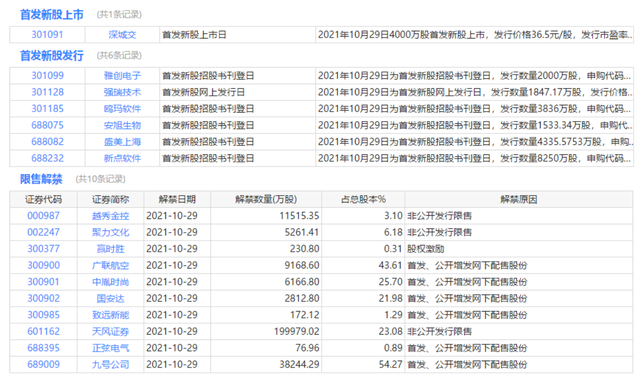Viewport: 640px width, 376px height.
Task: Open 新点软件 stock name link
Action: point(122,158)
